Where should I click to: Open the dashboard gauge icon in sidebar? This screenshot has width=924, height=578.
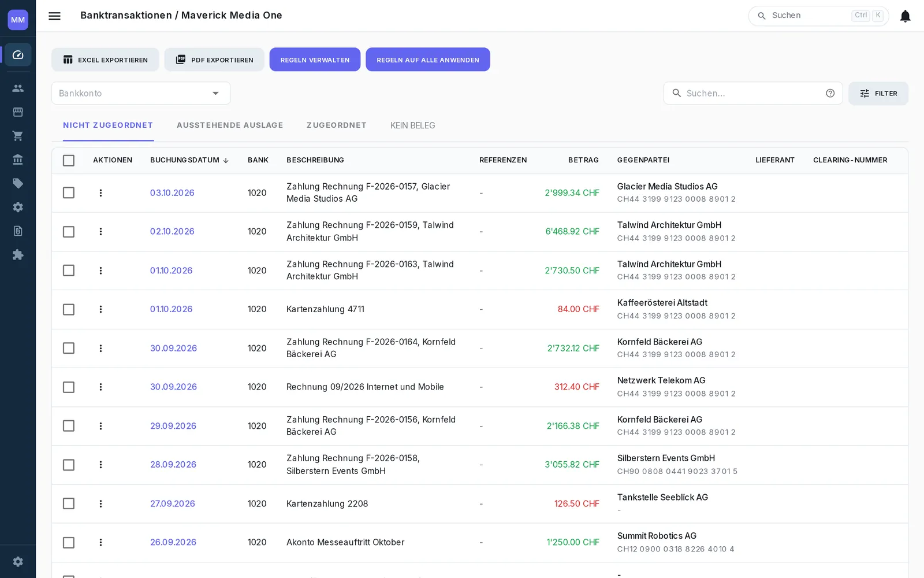pyautogui.click(x=18, y=55)
